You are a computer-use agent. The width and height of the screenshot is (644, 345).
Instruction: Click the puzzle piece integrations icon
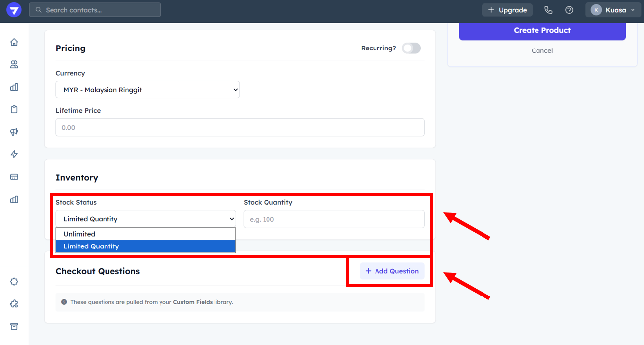(x=14, y=304)
